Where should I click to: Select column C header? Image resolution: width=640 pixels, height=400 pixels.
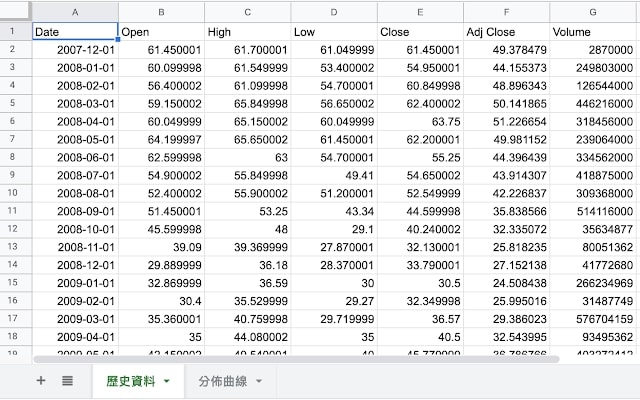point(247,12)
